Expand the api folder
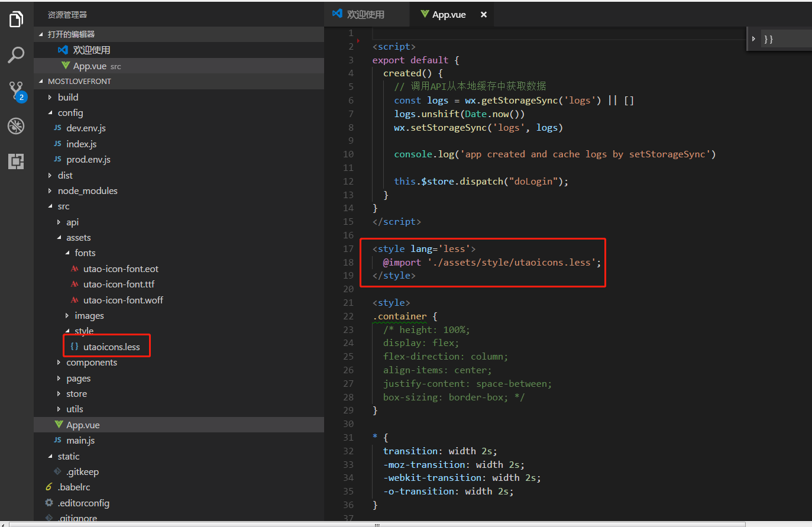Screen dimensions: 812x527 (59, 222)
